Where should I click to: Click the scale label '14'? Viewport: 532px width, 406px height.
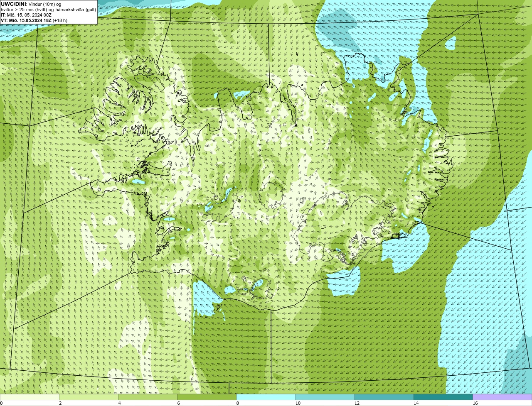(x=416, y=403)
